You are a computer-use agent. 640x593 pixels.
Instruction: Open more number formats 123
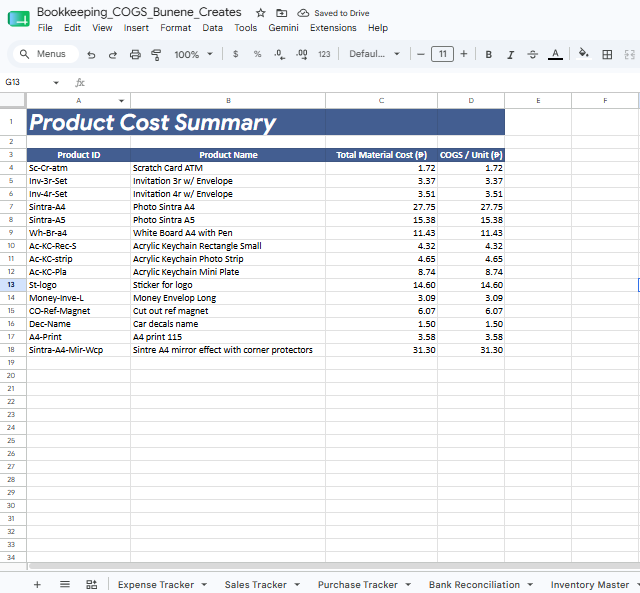point(324,54)
